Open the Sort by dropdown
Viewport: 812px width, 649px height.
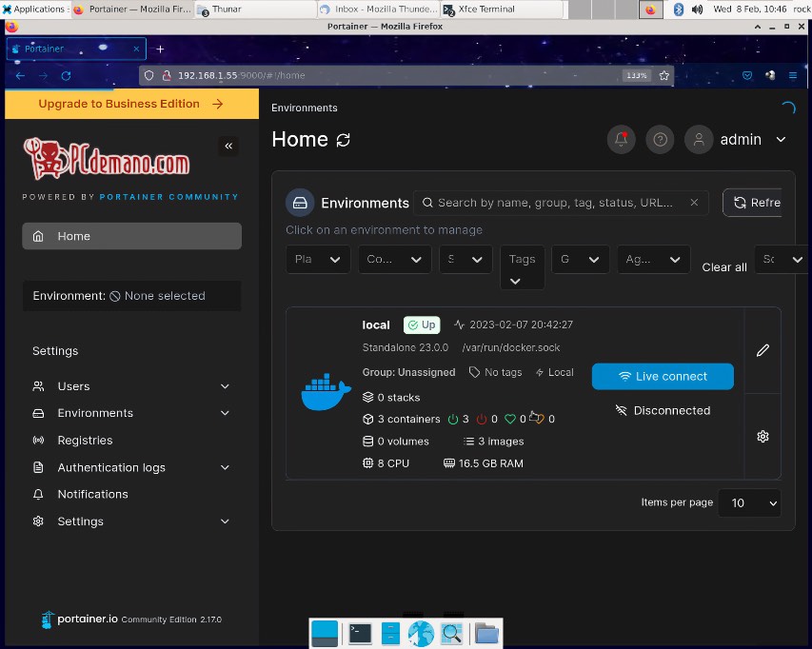(x=782, y=259)
